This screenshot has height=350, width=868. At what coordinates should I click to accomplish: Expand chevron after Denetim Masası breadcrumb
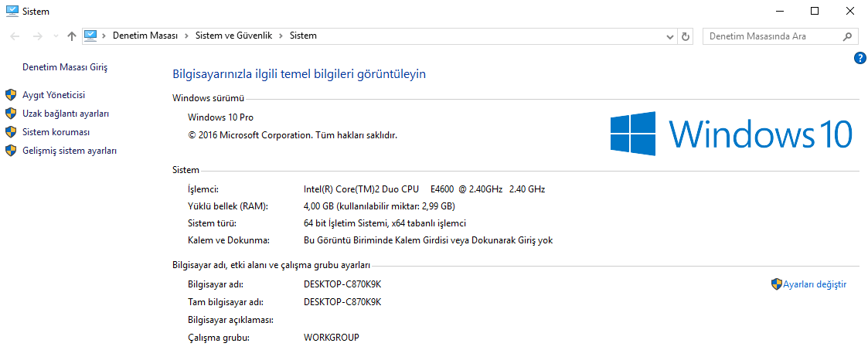(186, 36)
